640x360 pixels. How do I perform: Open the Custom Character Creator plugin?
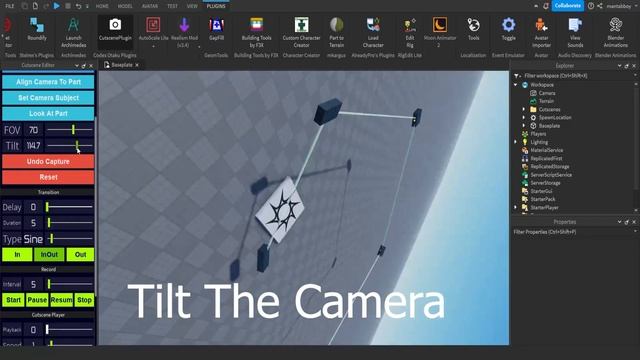click(x=301, y=33)
